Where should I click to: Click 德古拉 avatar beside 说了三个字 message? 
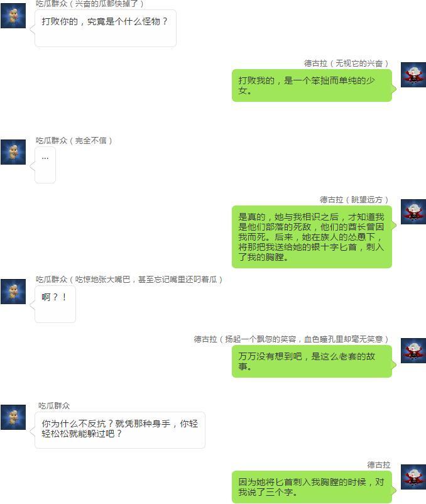point(413,477)
